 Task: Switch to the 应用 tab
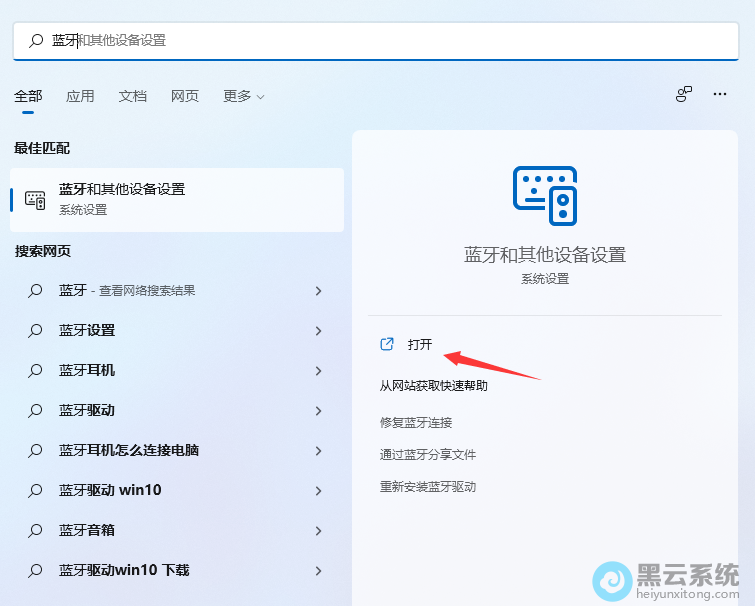80,96
